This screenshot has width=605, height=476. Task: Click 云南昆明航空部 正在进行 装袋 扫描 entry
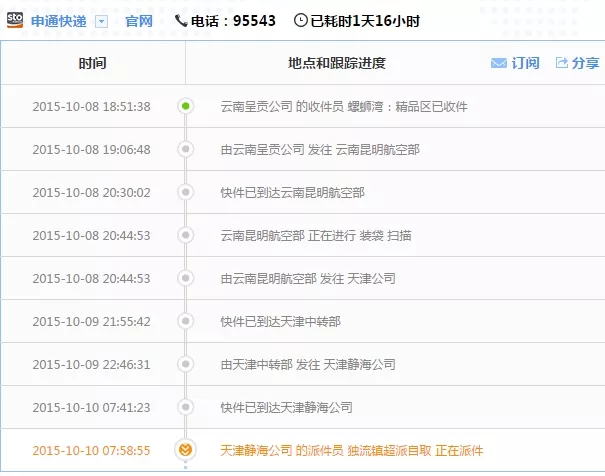pyautogui.click(x=316, y=236)
